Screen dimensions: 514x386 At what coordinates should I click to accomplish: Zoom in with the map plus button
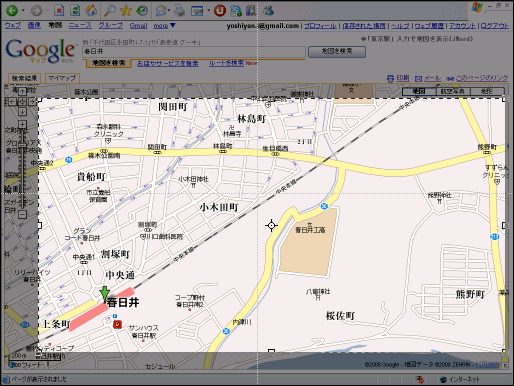[x=22, y=125]
